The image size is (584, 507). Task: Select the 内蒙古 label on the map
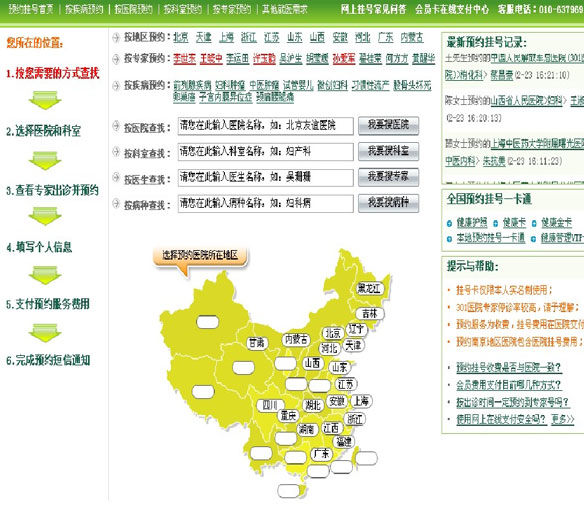pos(296,339)
